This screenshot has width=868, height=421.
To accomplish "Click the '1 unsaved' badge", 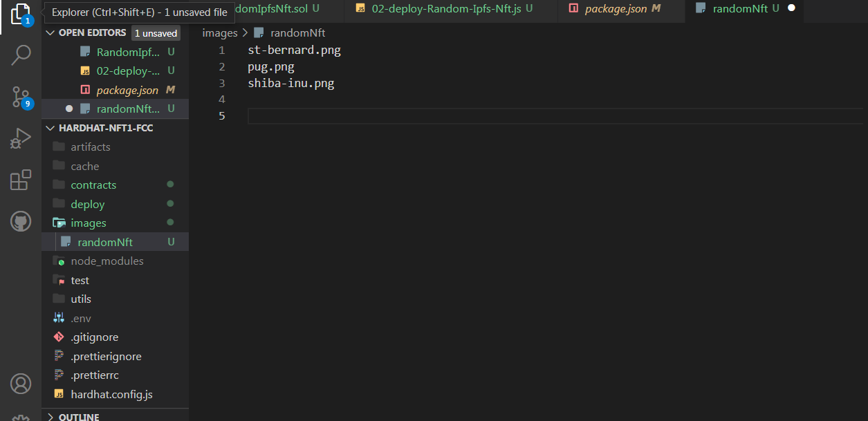I will (x=156, y=33).
